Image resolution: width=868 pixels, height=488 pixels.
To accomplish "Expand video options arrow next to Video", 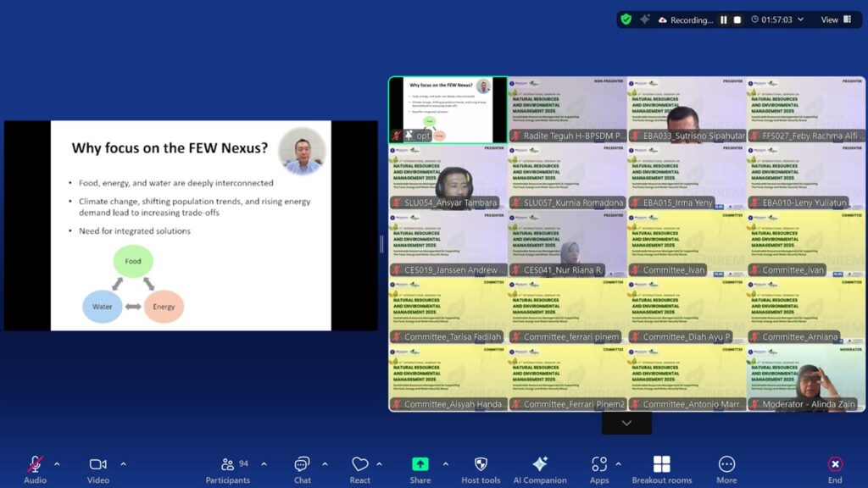I will 123,463.
